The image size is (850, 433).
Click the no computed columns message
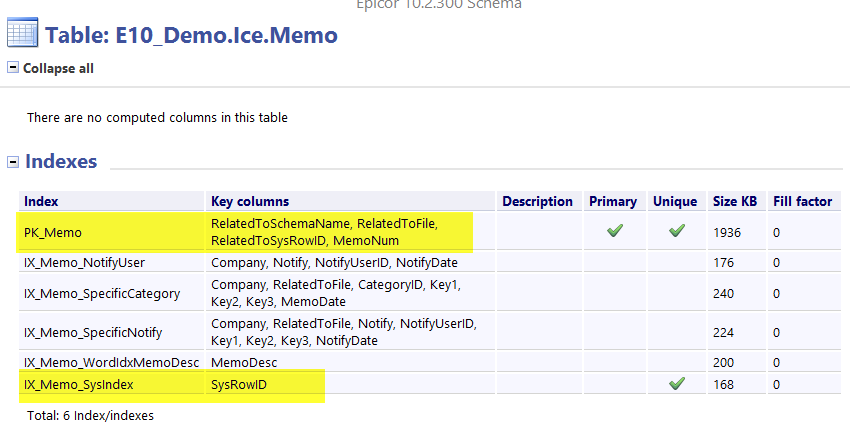157,118
